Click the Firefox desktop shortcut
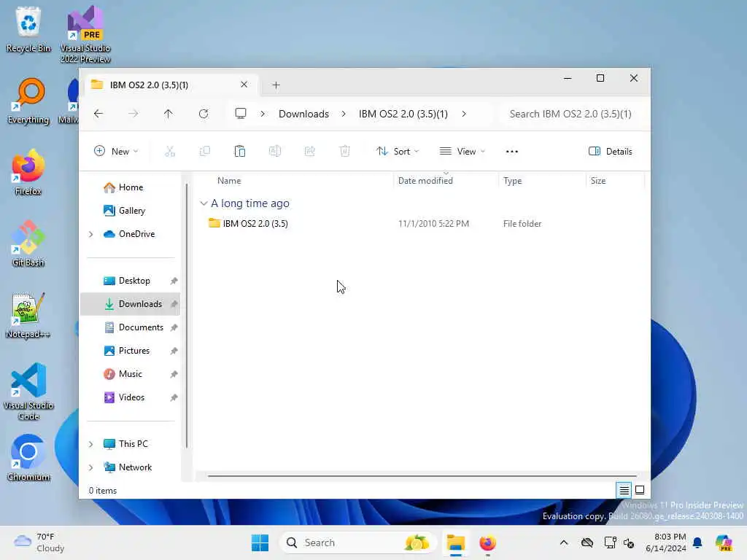 pos(28,172)
